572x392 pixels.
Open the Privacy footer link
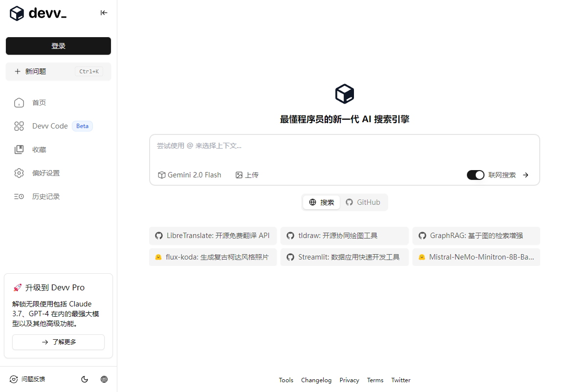pyautogui.click(x=349, y=380)
